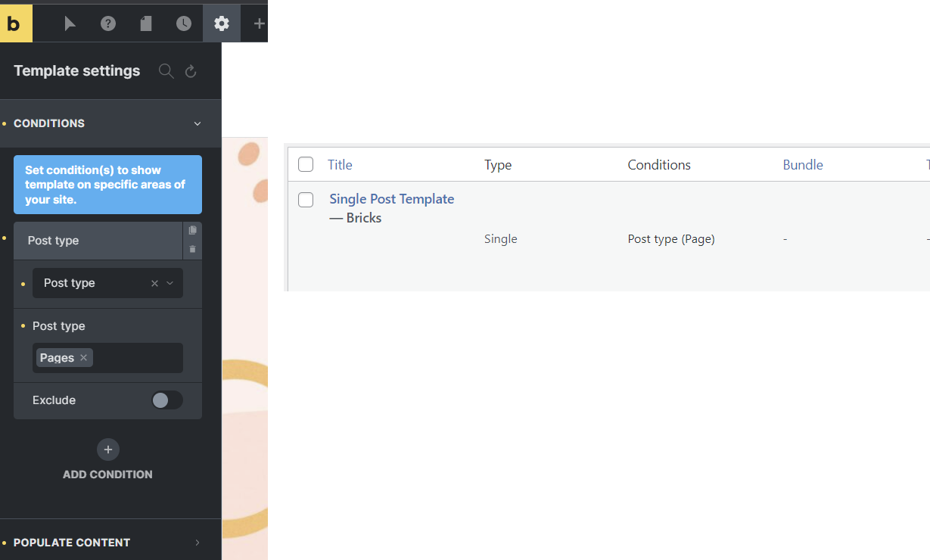Check the Single Post Template row checkbox

[306, 200]
